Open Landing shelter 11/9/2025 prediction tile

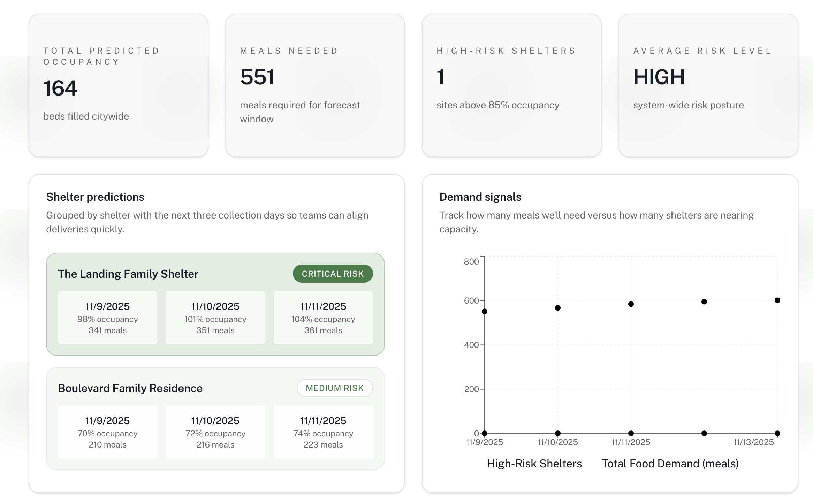[107, 318]
